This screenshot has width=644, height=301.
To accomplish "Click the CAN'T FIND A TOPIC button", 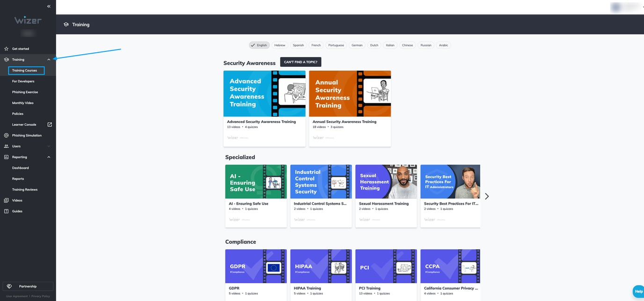I will (x=300, y=61).
